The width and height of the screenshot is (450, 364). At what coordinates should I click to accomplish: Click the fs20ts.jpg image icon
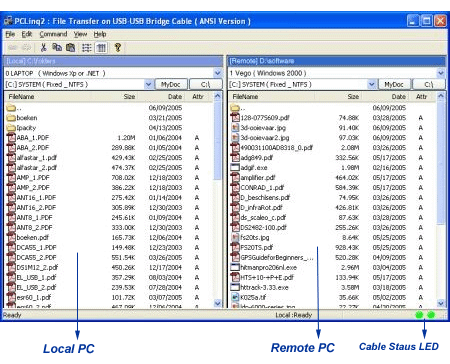[x=235, y=238]
